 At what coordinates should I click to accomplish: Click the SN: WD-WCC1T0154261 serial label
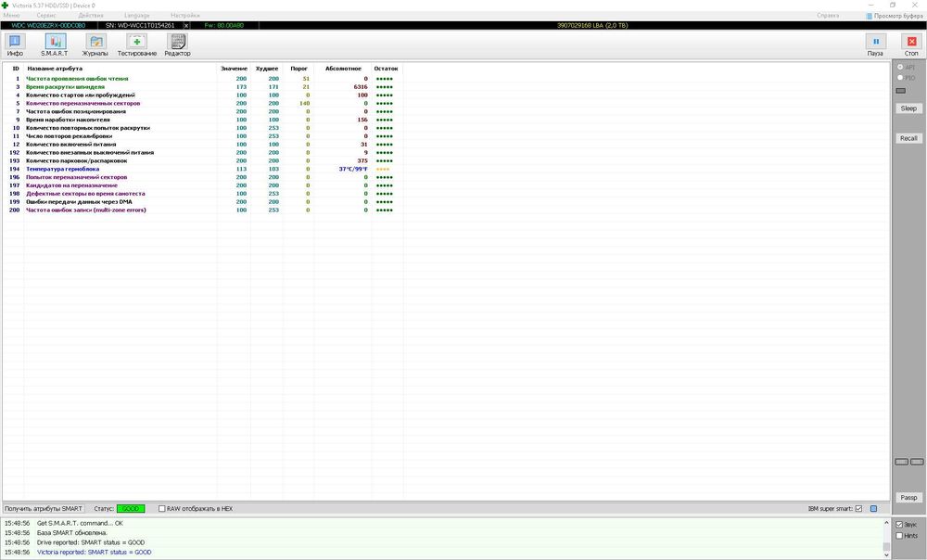click(140, 25)
